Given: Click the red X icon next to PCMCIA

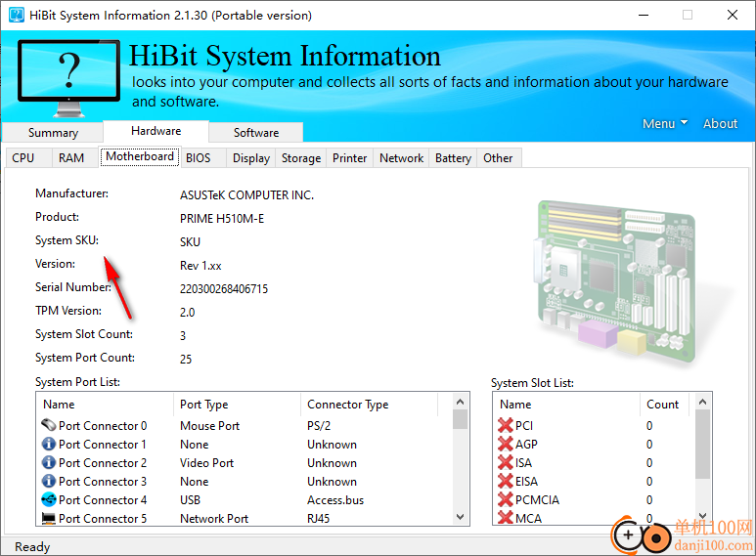Looking at the screenshot, I should (x=506, y=499).
